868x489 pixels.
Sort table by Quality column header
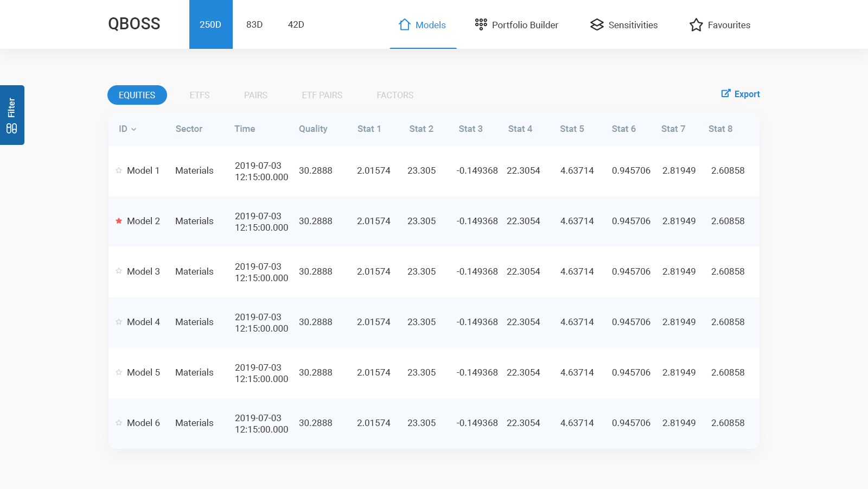pyautogui.click(x=313, y=129)
